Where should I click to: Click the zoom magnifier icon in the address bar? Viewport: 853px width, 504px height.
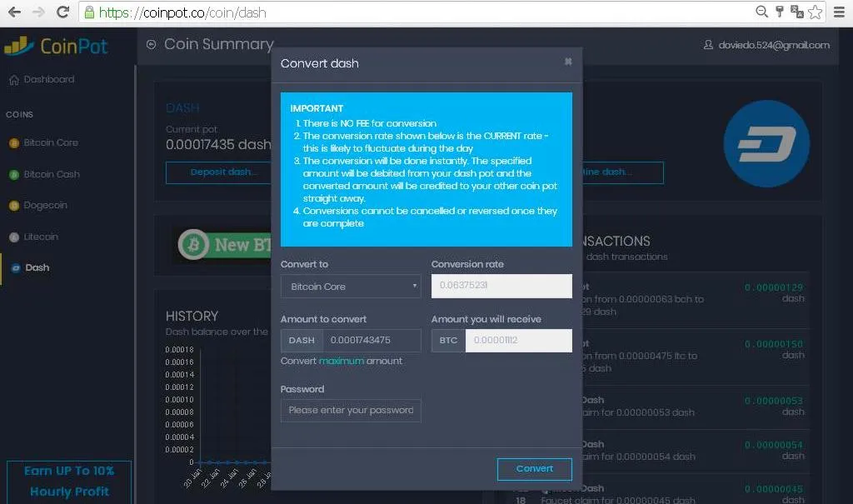point(761,12)
